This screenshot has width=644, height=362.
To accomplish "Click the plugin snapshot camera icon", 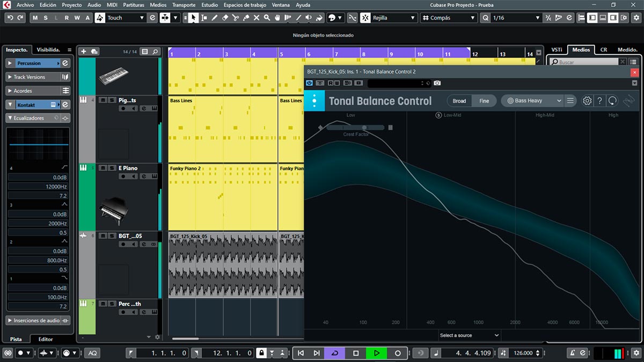I will pyautogui.click(x=437, y=83).
